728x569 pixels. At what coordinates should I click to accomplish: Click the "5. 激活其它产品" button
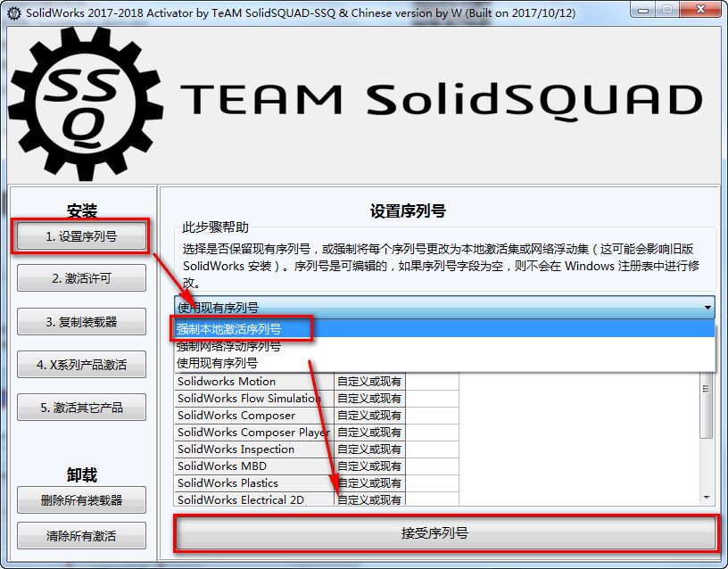[81, 407]
